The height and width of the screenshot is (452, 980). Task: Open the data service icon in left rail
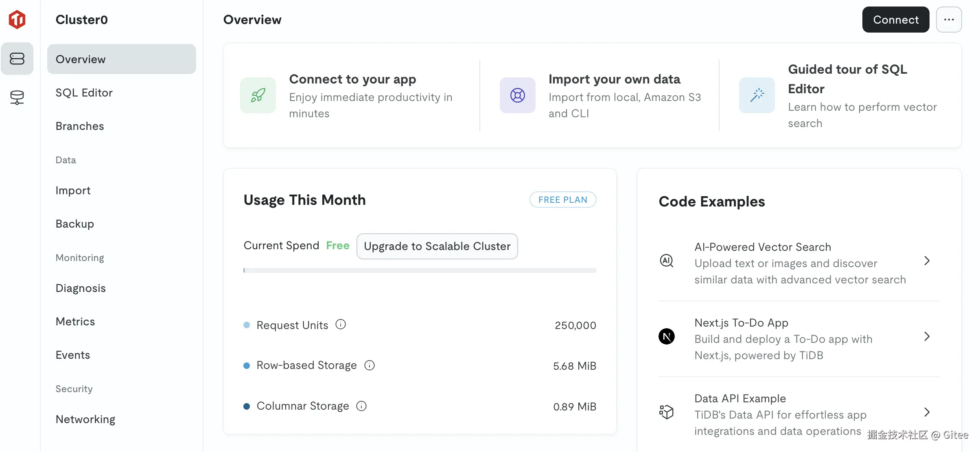point(17,97)
